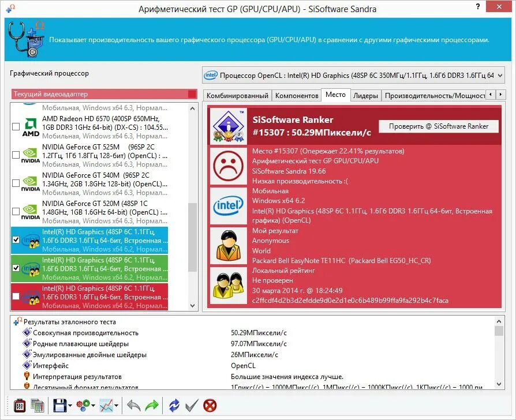Click the result hash string c2ffcdf4d2b3...
This screenshot has width=516, height=420.
pyautogui.click(x=350, y=300)
